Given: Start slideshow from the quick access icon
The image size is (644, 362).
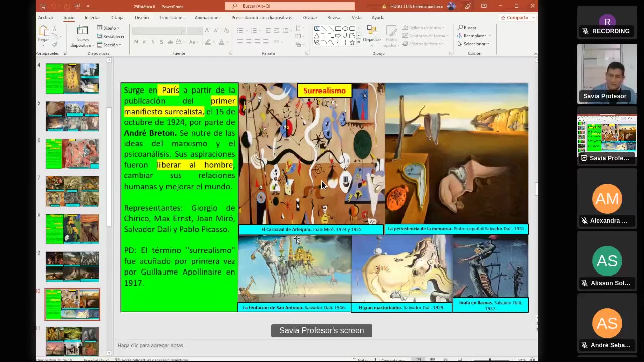Looking at the screenshot, I should coord(77,6).
